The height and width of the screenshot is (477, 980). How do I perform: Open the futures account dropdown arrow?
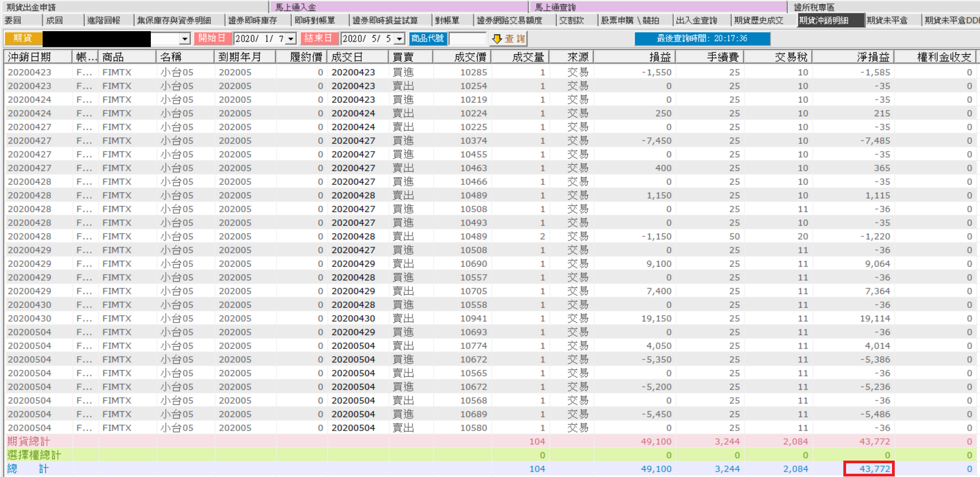coord(185,39)
